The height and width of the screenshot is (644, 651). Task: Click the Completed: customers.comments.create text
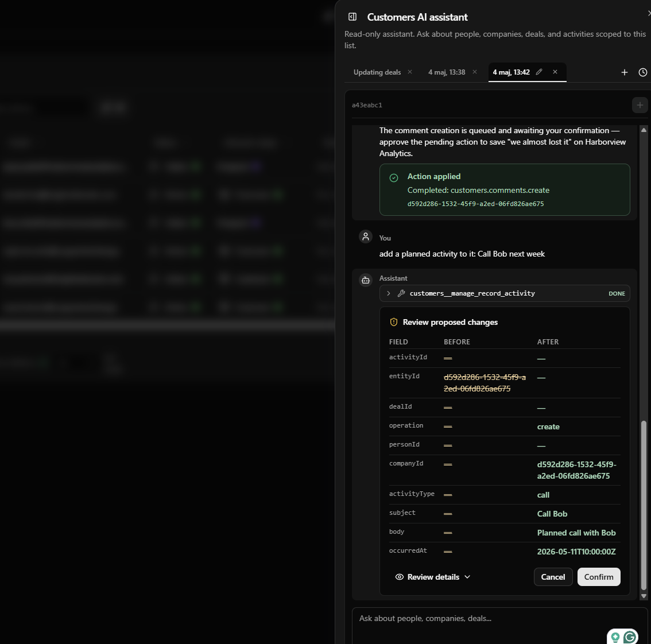[x=478, y=190]
